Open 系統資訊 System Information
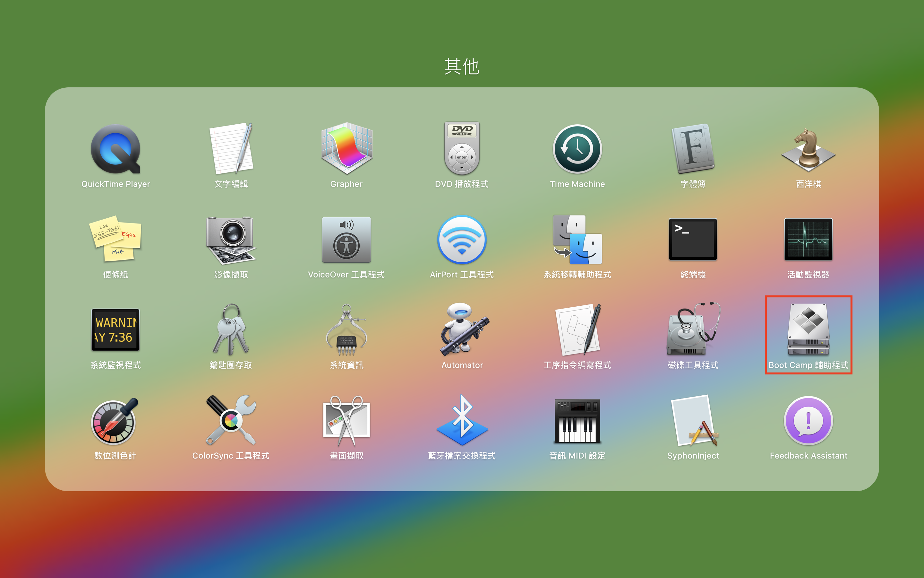This screenshot has height=578, width=924. coord(346,330)
